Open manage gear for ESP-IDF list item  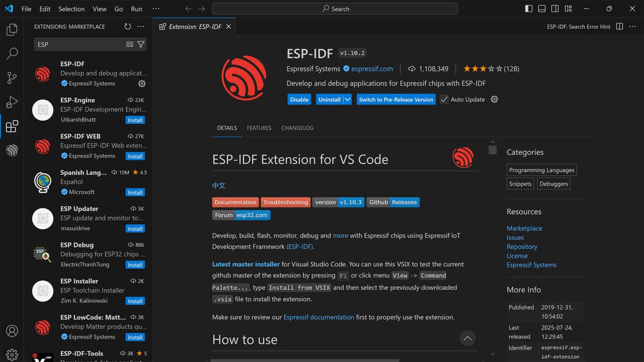coord(142,84)
